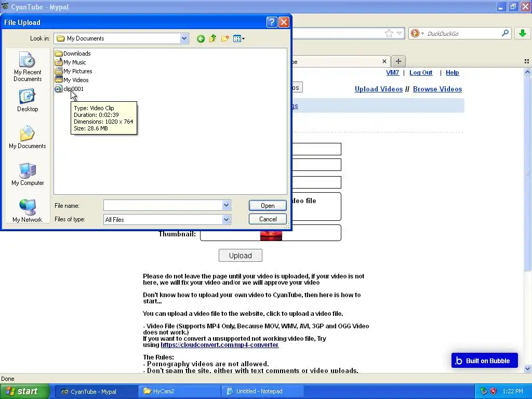Click the system clock showing 1:22 PM

[513, 391]
